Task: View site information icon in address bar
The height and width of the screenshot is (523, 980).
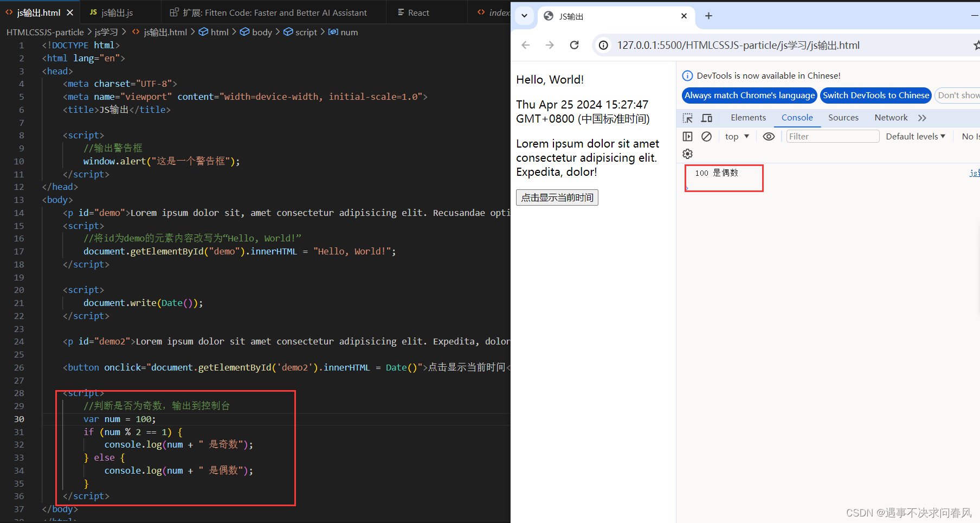Action: (603, 45)
